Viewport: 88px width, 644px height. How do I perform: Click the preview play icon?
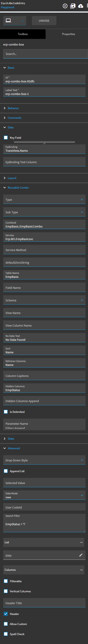coord(65,6)
